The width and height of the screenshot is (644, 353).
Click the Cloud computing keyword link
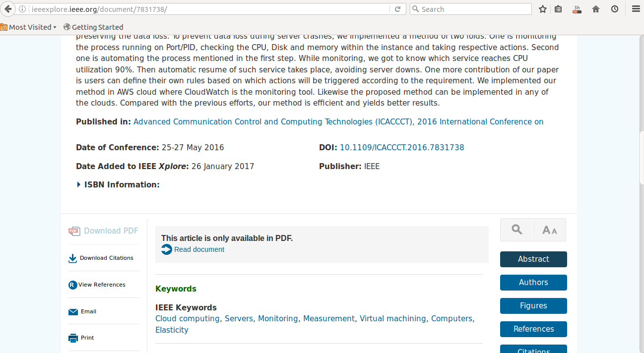coord(187,318)
